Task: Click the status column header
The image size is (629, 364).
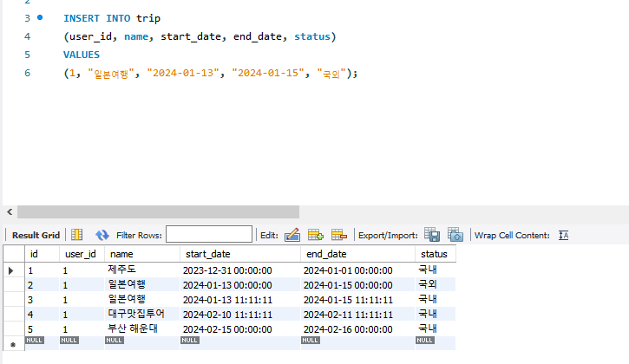Action: [434, 254]
